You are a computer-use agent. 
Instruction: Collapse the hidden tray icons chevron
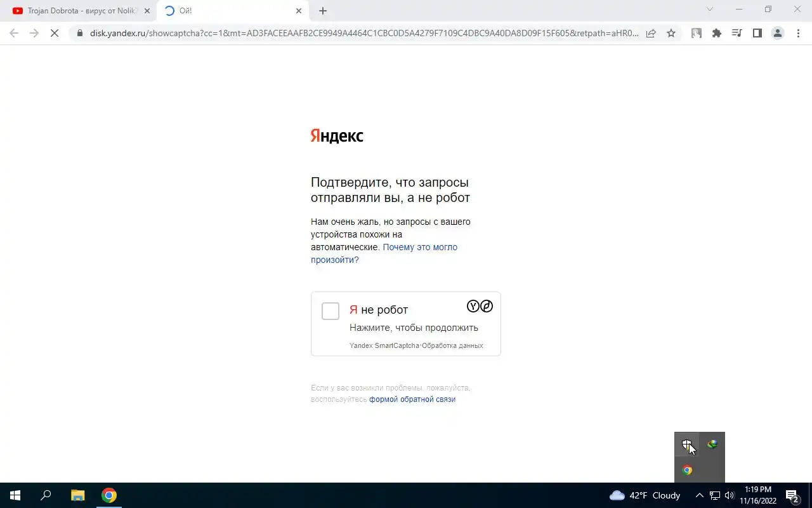tap(700, 495)
